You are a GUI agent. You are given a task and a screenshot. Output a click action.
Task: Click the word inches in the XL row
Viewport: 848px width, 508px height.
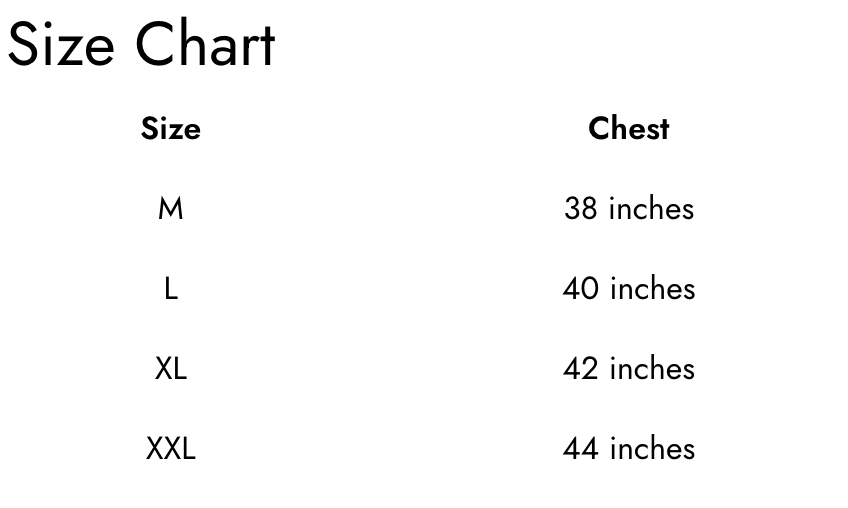(652, 369)
